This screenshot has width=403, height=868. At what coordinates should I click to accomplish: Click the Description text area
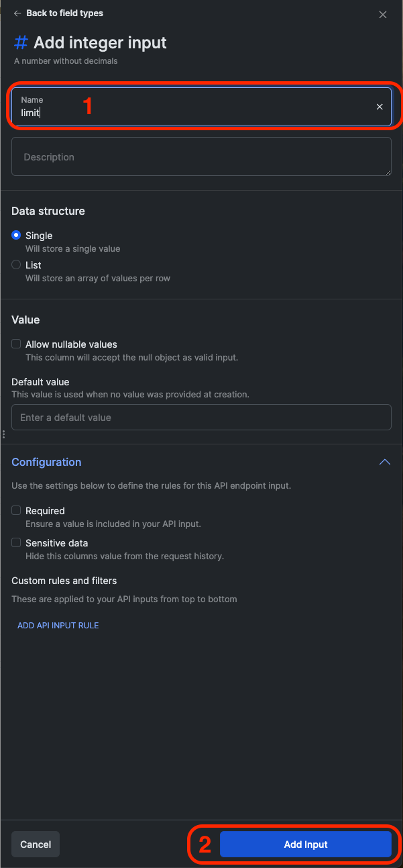click(201, 156)
